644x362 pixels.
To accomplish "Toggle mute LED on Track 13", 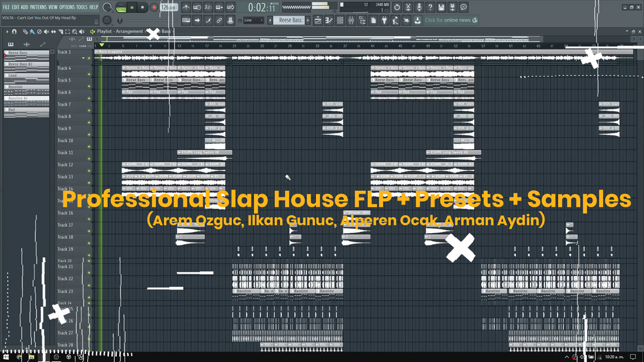I will point(89,183).
